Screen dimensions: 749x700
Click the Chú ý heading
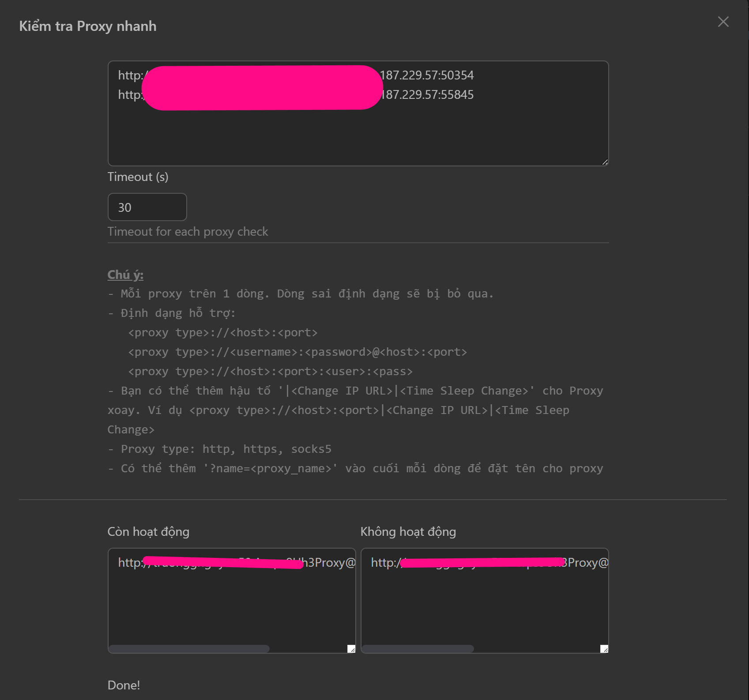[x=125, y=275]
